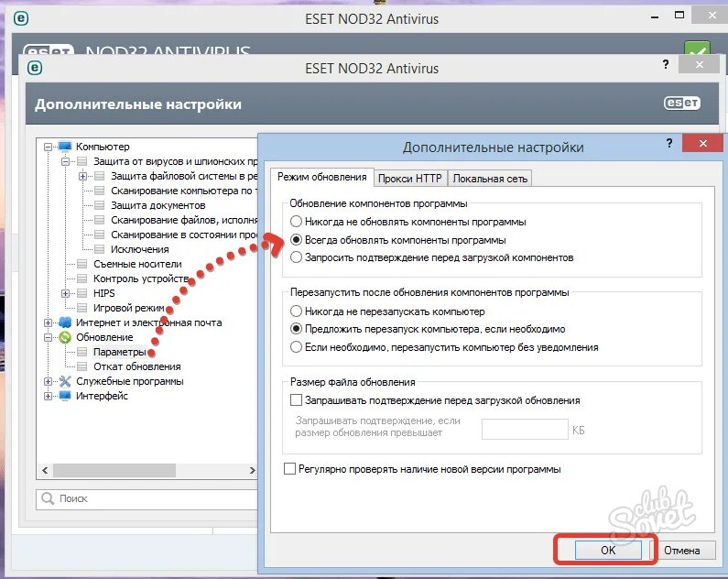Collapse the Обновление tree node
This screenshot has height=579, width=728.
click(x=48, y=337)
